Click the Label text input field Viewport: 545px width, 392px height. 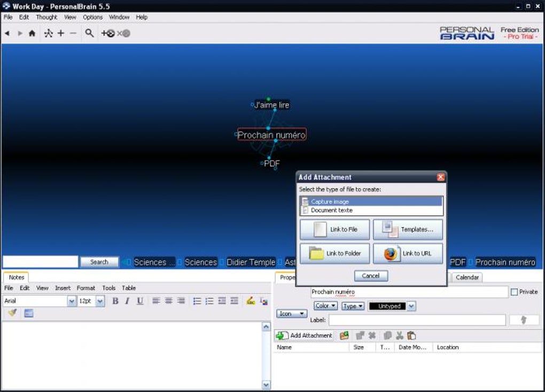point(417,320)
